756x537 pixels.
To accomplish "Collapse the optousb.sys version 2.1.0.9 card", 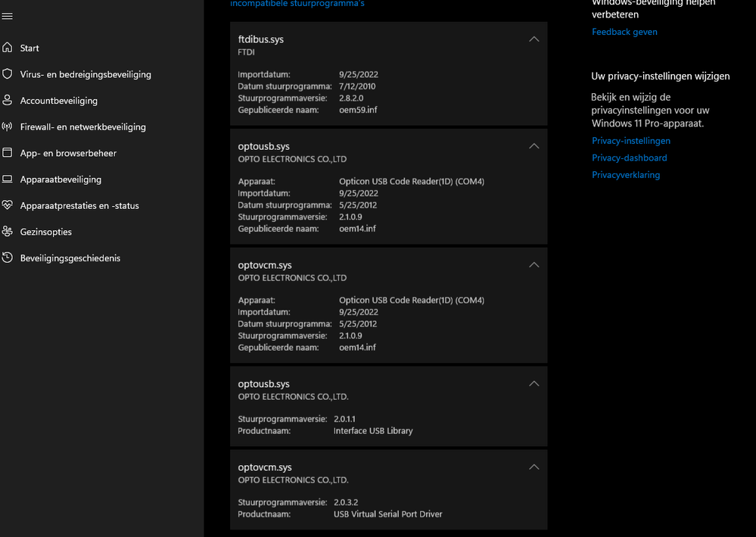I will pyautogui.click(x=534, y=146).
